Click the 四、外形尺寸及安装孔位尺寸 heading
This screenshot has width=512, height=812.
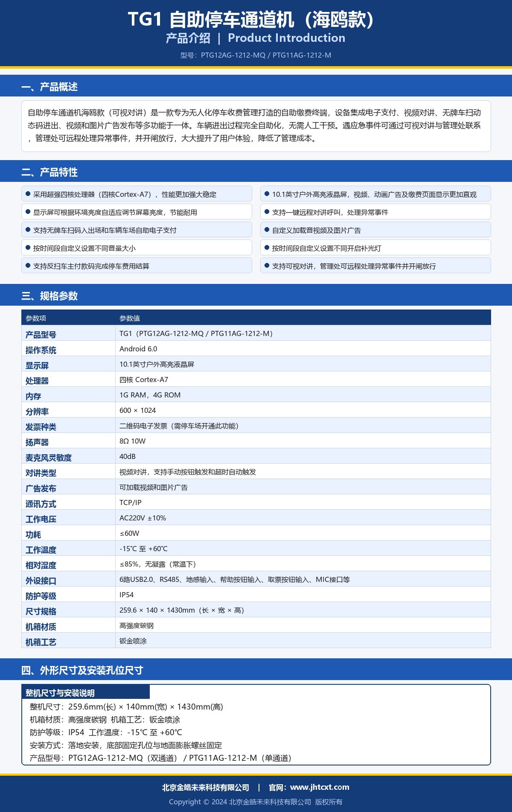tap(82, 670)
